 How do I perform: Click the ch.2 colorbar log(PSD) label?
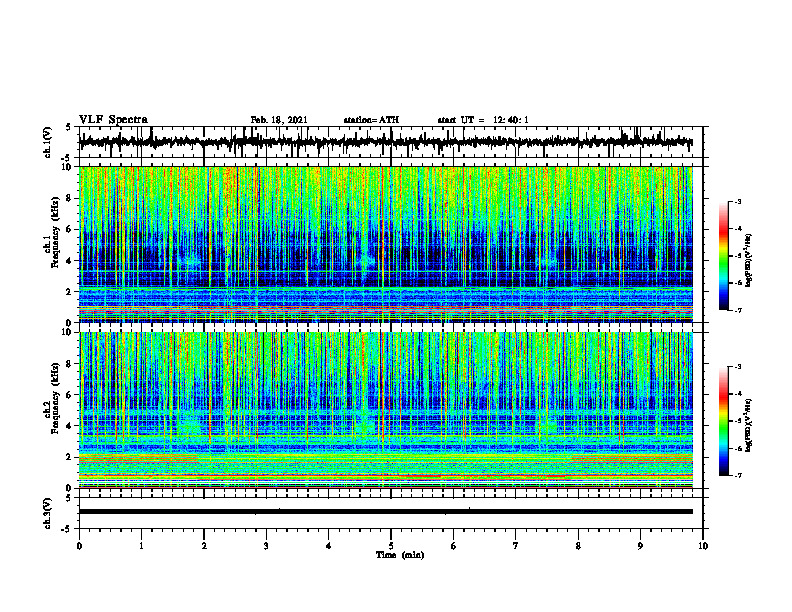[750, 424]
